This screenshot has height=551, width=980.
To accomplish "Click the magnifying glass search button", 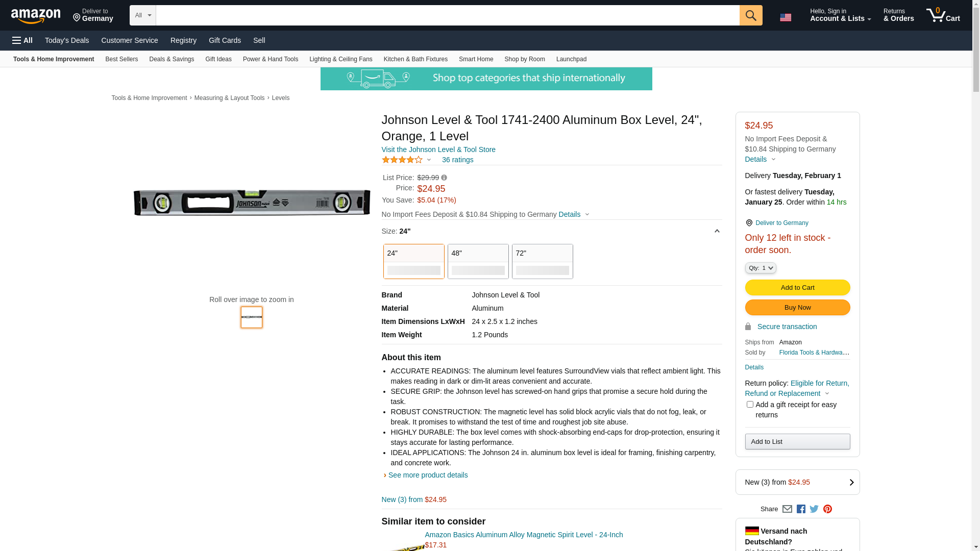I will pos(750,15).
